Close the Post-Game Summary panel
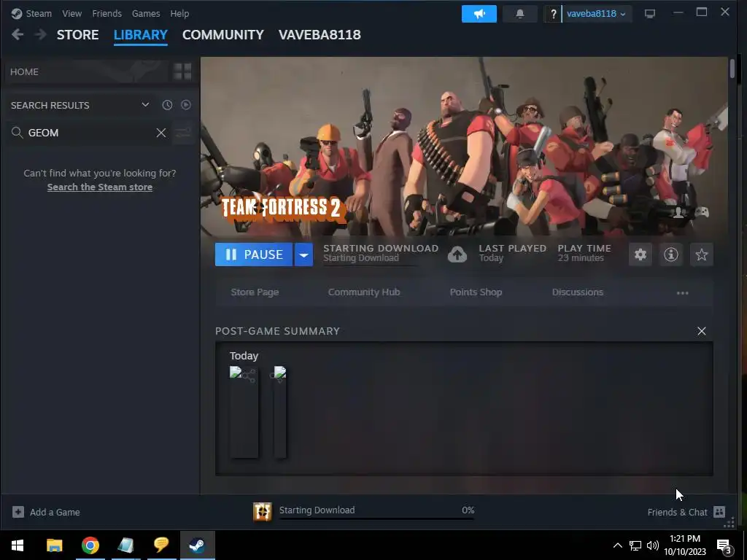Image resolution: width=747 pixels, height=560 pixels. coord(701,331)
